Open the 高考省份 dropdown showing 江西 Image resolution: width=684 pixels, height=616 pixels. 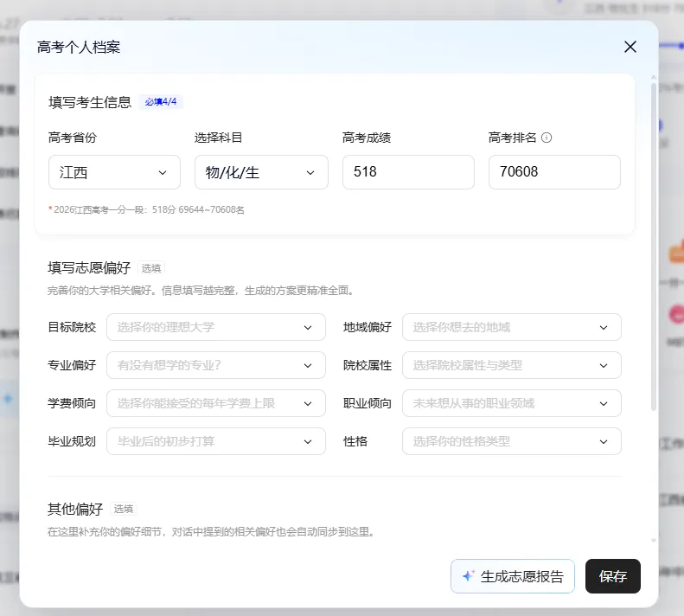click(x=114, y=172)
